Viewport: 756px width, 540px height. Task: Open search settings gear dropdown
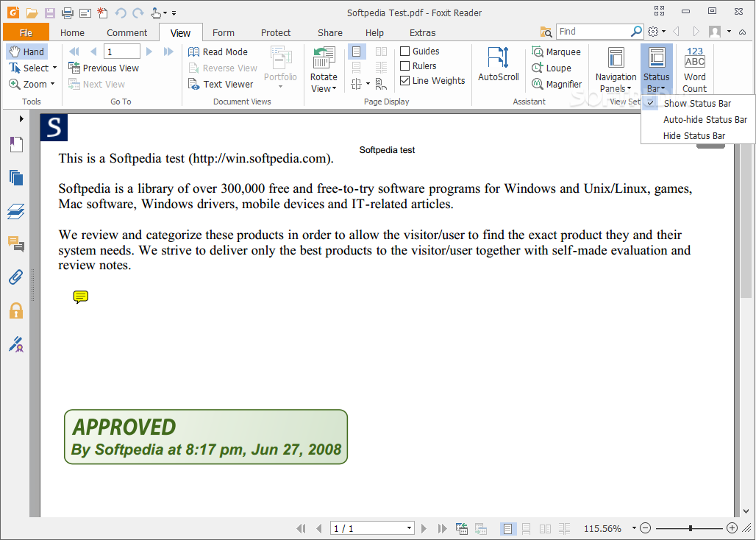[x=656, y=32]
